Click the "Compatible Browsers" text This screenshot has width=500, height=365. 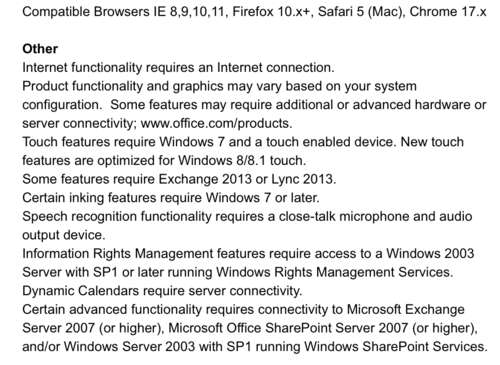[86, 12]
